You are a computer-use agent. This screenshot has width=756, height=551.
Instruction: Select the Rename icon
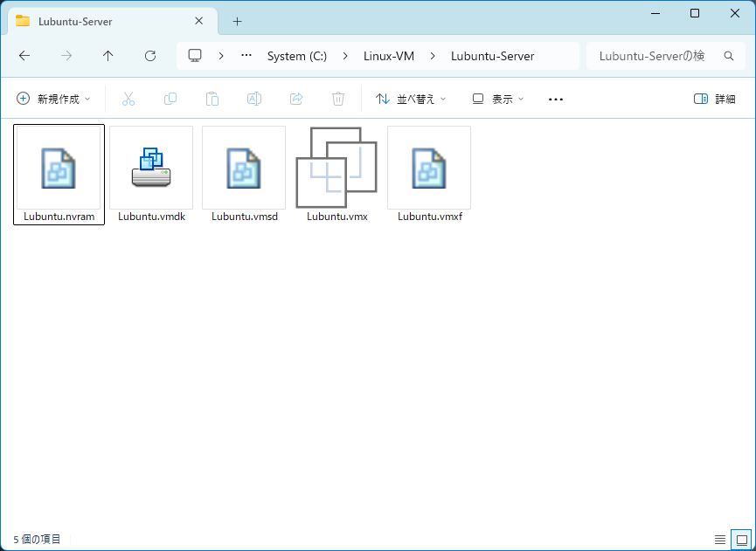point(254,99)
